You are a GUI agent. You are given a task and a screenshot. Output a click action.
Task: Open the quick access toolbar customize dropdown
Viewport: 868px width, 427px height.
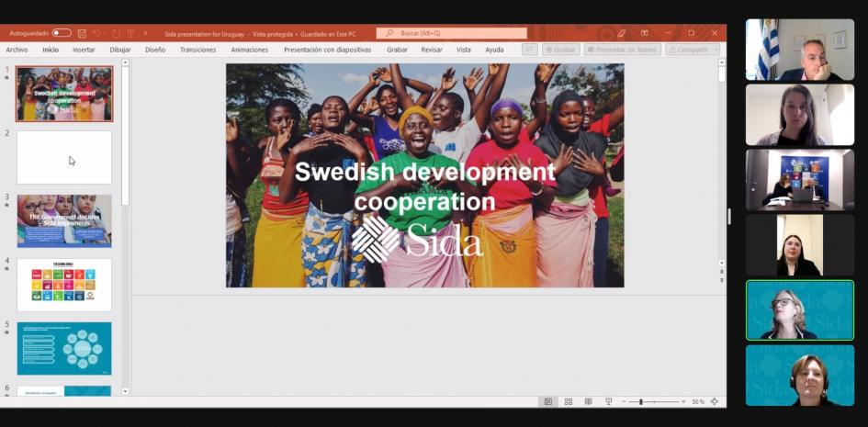146,33
